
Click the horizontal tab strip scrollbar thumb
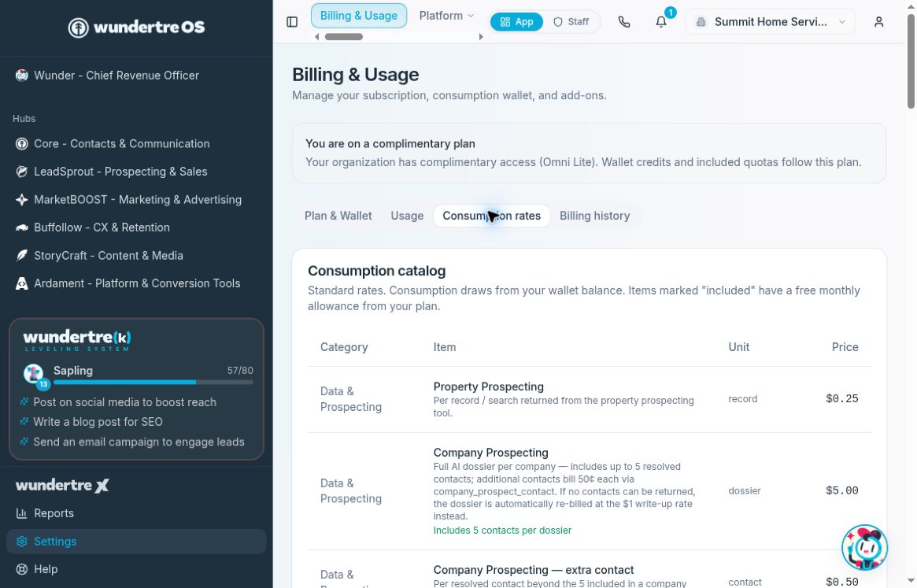344,37
